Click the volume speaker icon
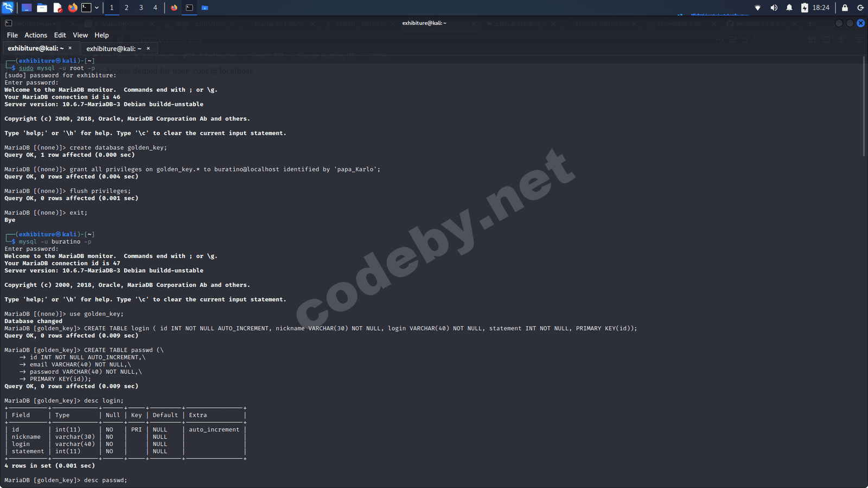Viewport: 868px width, 488px height. tap(774, 8)
